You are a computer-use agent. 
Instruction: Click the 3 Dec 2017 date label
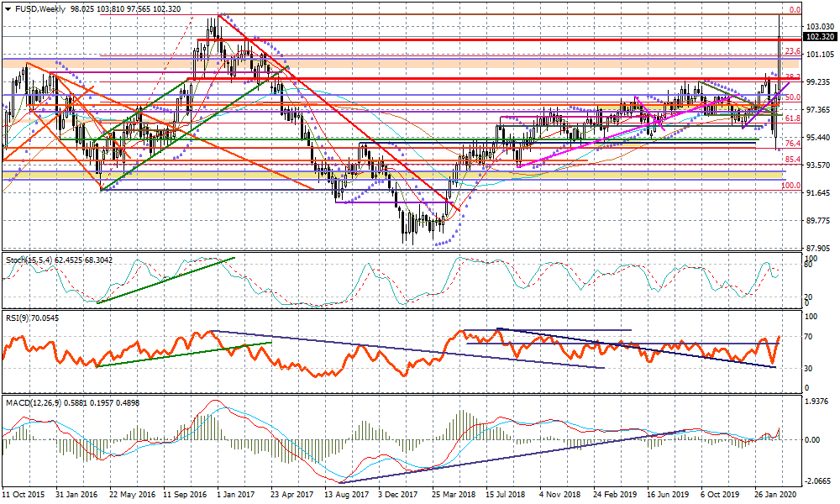tap(398, 495)
